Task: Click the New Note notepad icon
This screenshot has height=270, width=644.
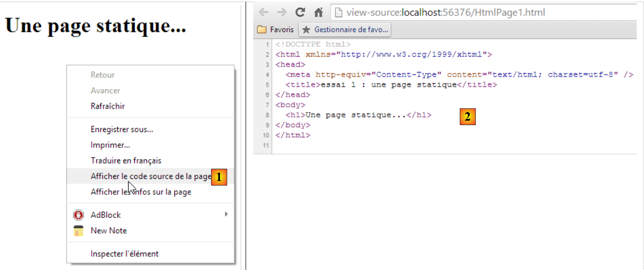Action: pyautogui.click(x=78, y=231)
